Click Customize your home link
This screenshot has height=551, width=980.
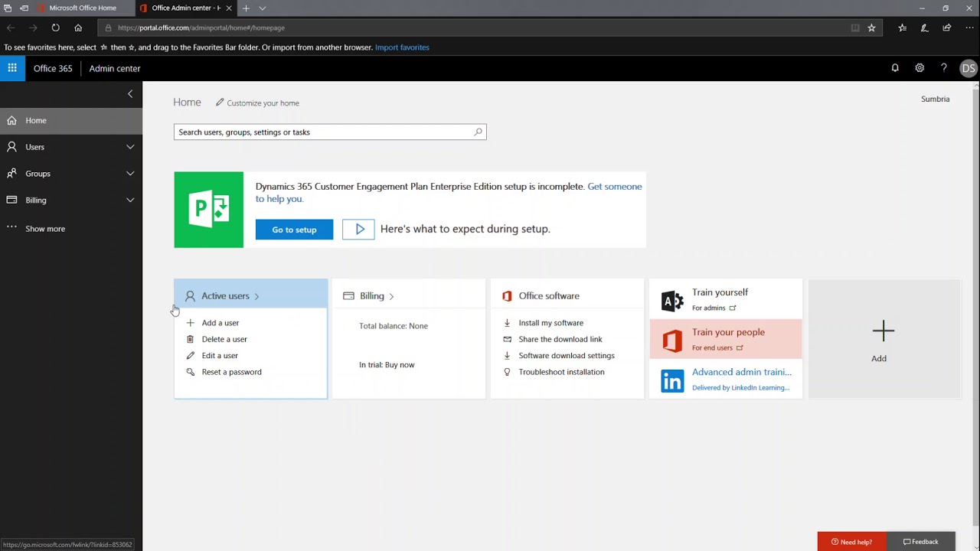(x=263, y=103)
